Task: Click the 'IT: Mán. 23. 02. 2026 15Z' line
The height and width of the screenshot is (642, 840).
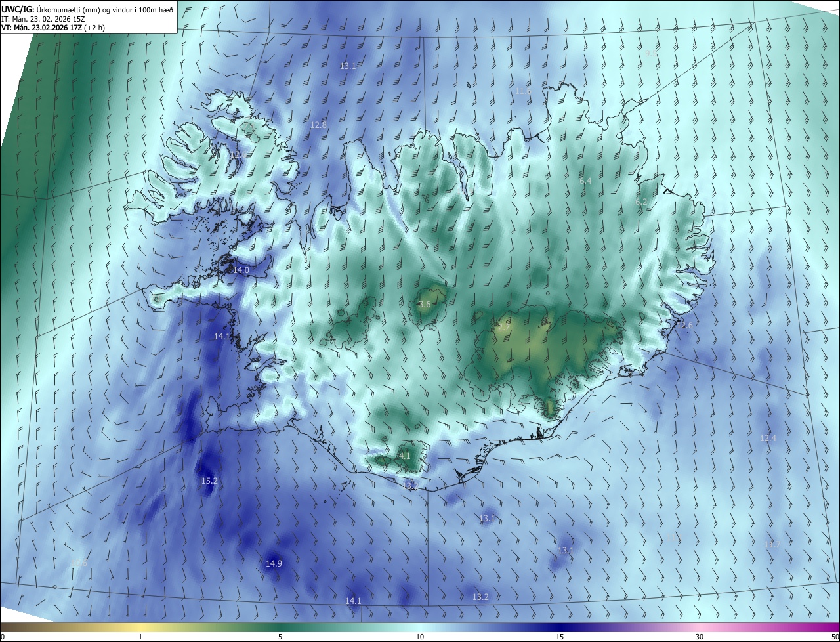Action: pyautogui.click(x=44, y=18)
